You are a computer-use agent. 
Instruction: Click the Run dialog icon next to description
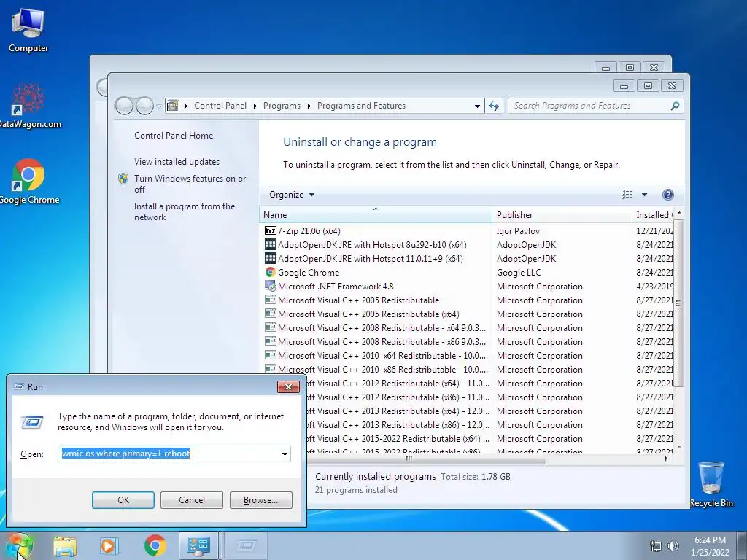tap(32, 422)
